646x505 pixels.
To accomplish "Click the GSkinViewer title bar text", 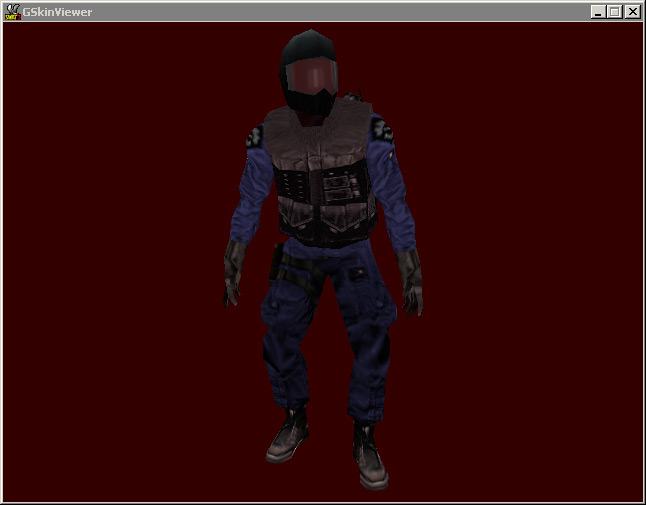I will [57, 12].
